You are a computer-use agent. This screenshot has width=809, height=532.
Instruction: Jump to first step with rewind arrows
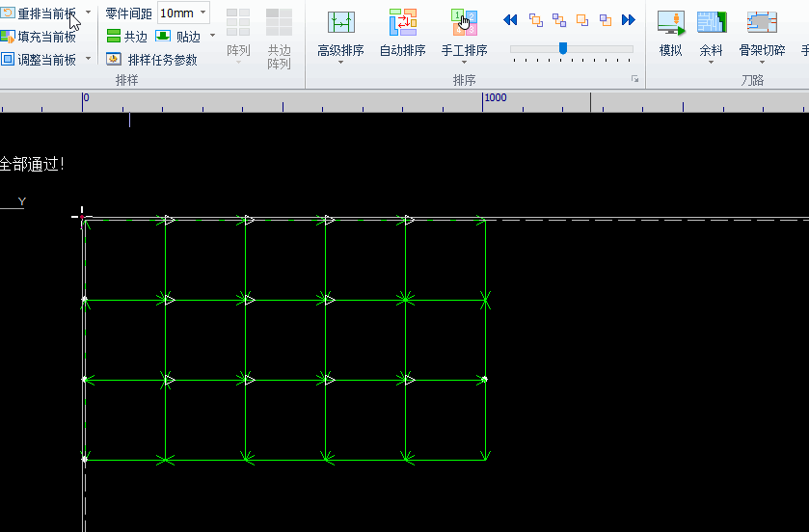click(511, 19)
